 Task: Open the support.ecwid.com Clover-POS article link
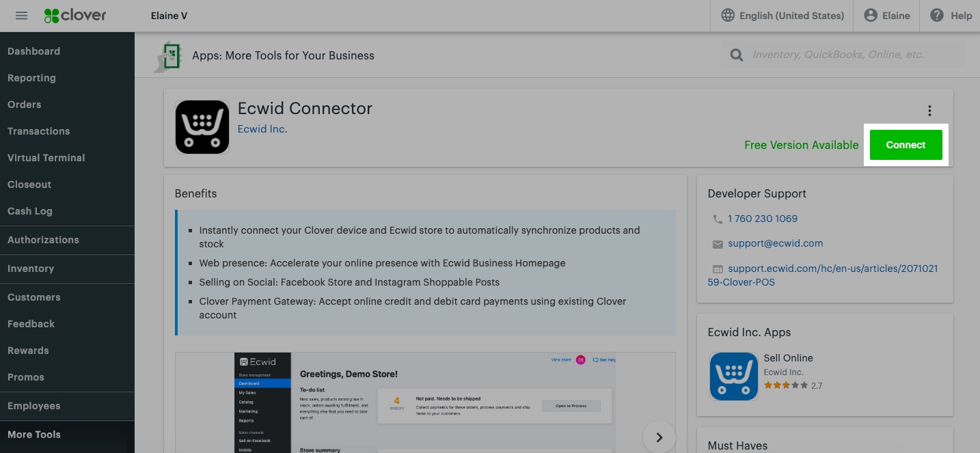click(823, 275)
